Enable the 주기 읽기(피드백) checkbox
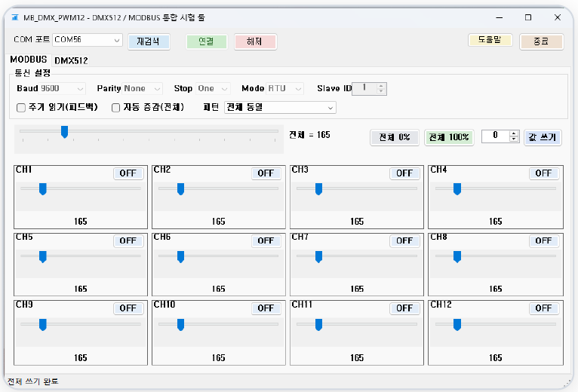 (21, 108)
